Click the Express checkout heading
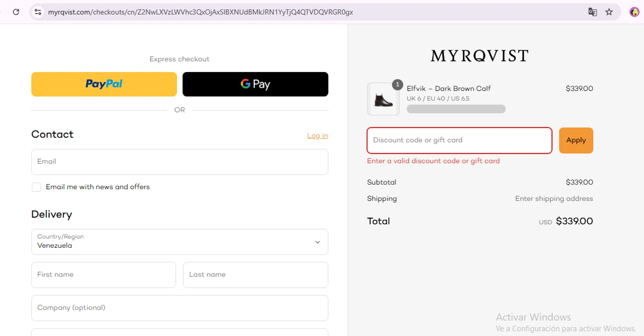The height and width of the screenshot is (336, 644). click(x=179, y=59)
